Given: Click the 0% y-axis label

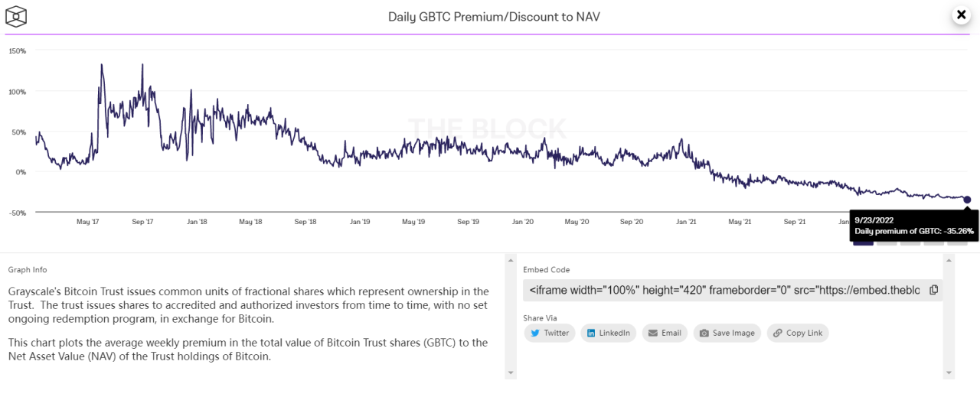Looking at the screenshot, I should (21, 172).
